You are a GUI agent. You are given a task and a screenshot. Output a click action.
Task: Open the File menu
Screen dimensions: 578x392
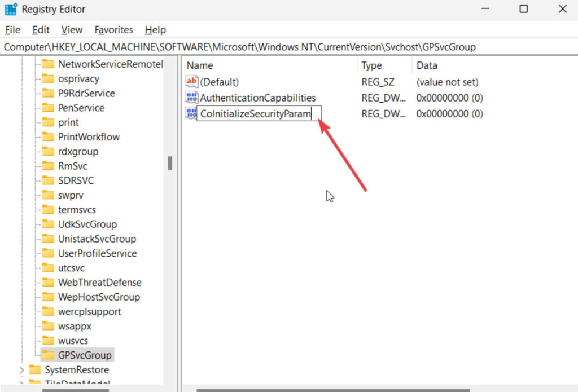pyautogui.click(x=12, y=30)
